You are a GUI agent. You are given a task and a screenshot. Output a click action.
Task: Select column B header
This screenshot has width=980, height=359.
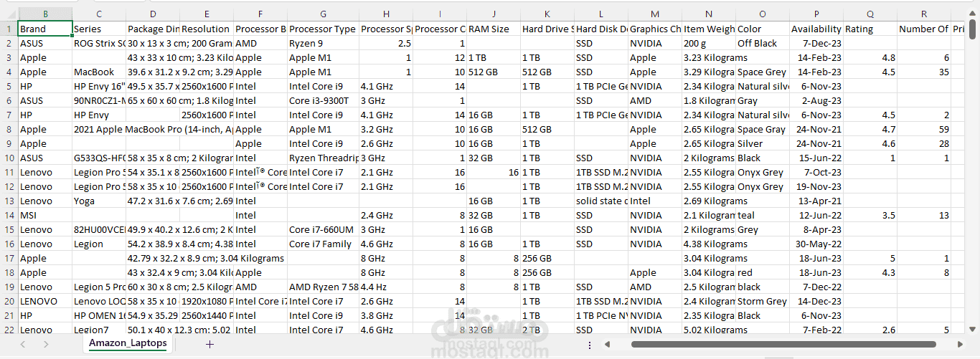(45, 14)
